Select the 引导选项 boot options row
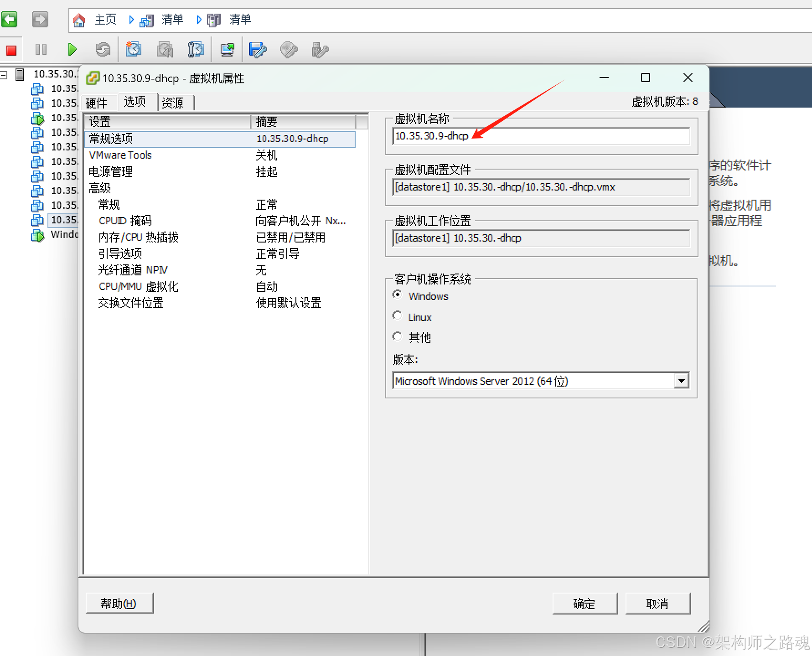812x656 pixels. coord(220,253)
